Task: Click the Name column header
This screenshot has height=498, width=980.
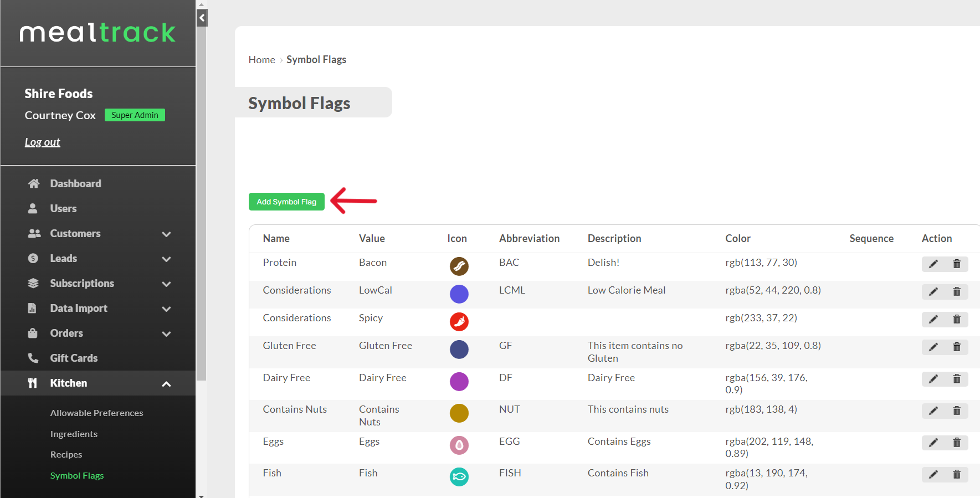Action: [276, 239]
